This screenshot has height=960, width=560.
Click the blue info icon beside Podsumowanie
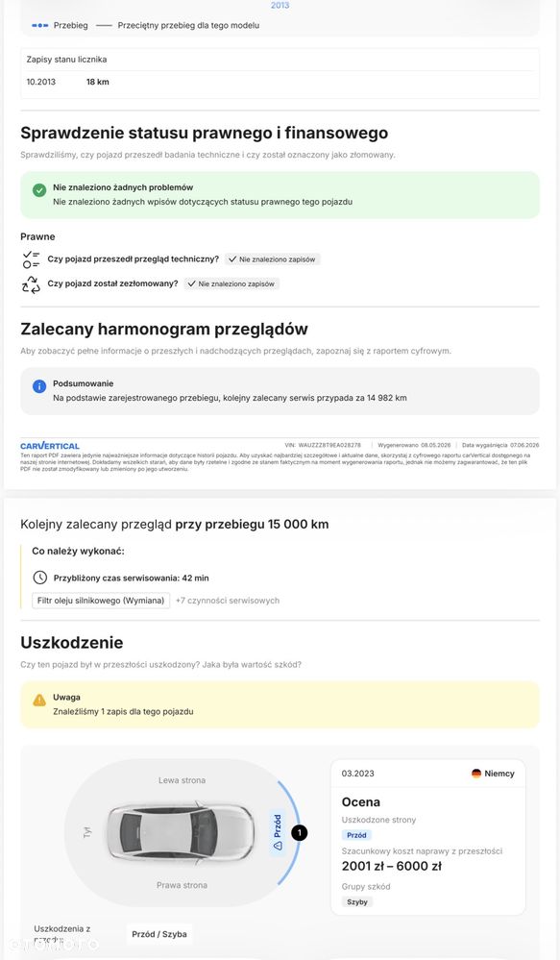coord(39,386)
